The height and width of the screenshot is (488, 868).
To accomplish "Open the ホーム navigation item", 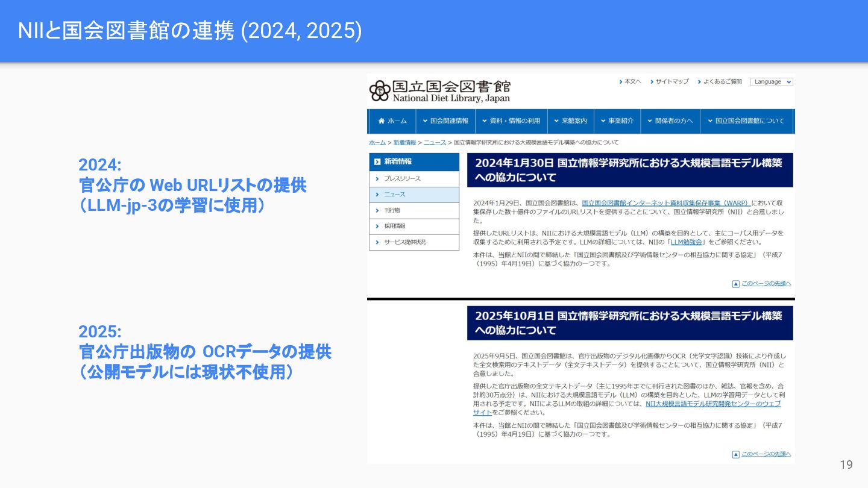I will pos(392,121).
